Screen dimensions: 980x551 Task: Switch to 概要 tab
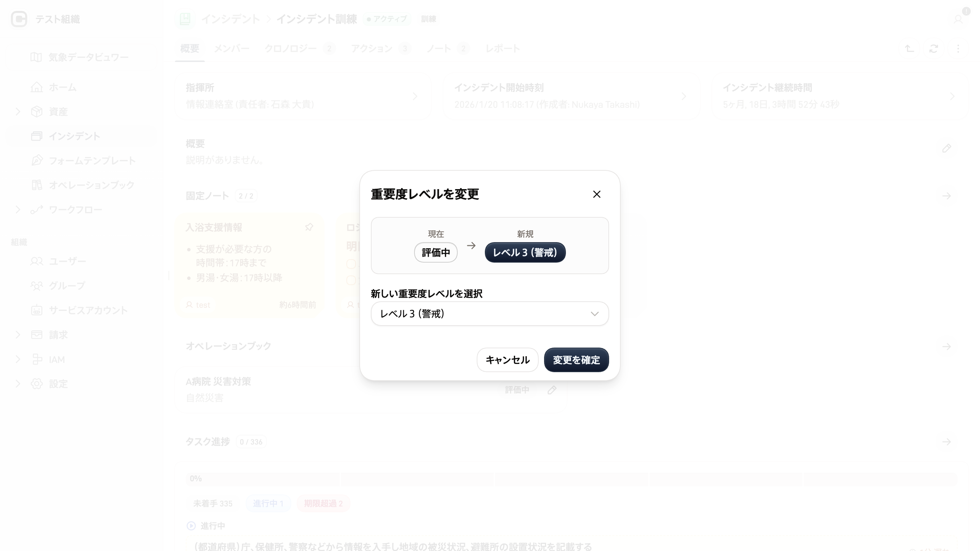coord(190,49)
